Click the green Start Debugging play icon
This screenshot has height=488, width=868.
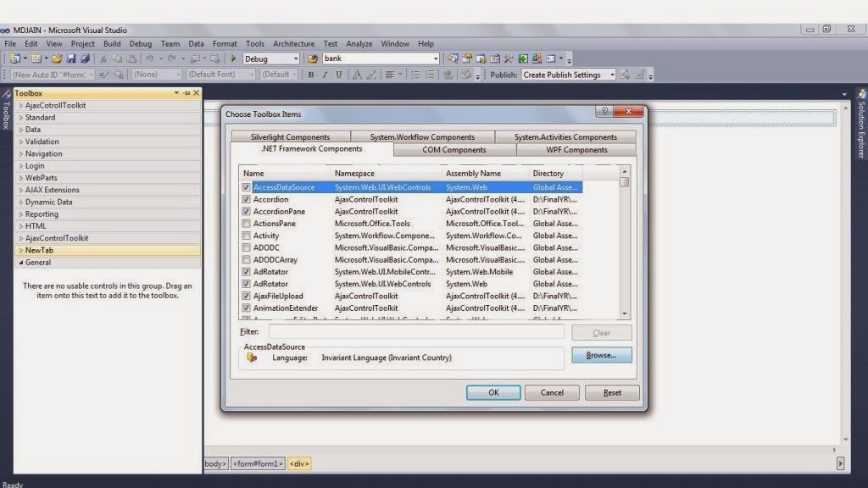tap(233, 58)
